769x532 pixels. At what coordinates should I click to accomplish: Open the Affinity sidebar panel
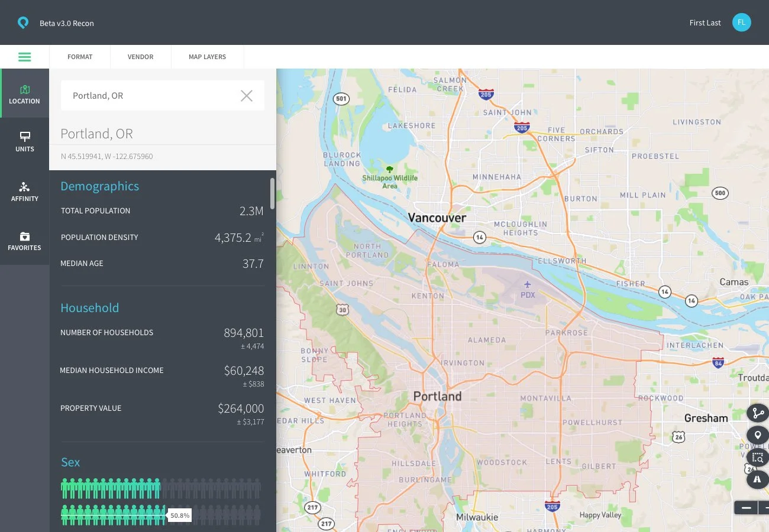click(24, 192)
